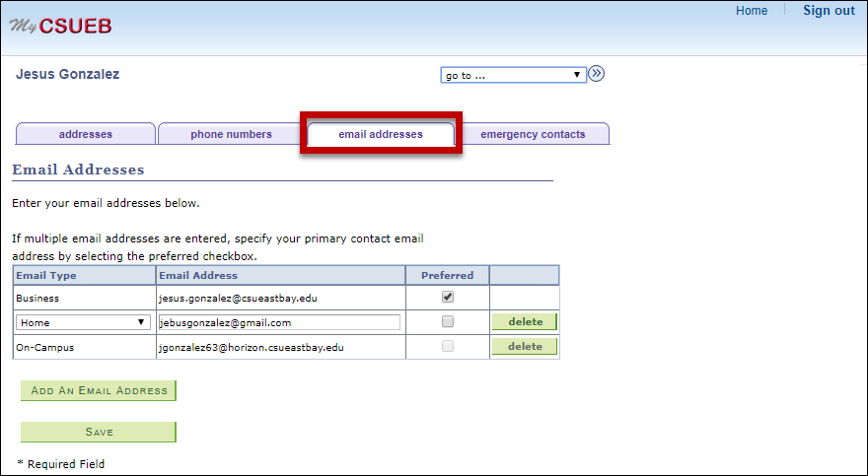Screen dimensions: 868x476
Task: Click the Jesus Gonzalez name heading
Action: click(x=67, y=74)
